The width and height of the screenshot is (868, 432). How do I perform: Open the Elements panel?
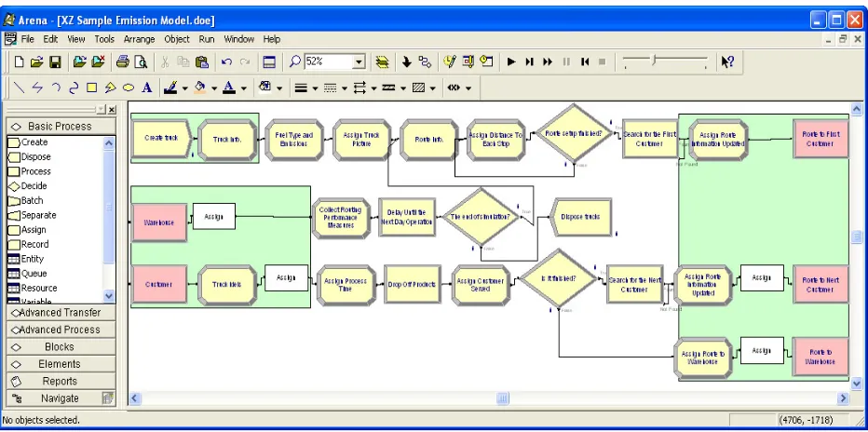click(x=61, y=364)
